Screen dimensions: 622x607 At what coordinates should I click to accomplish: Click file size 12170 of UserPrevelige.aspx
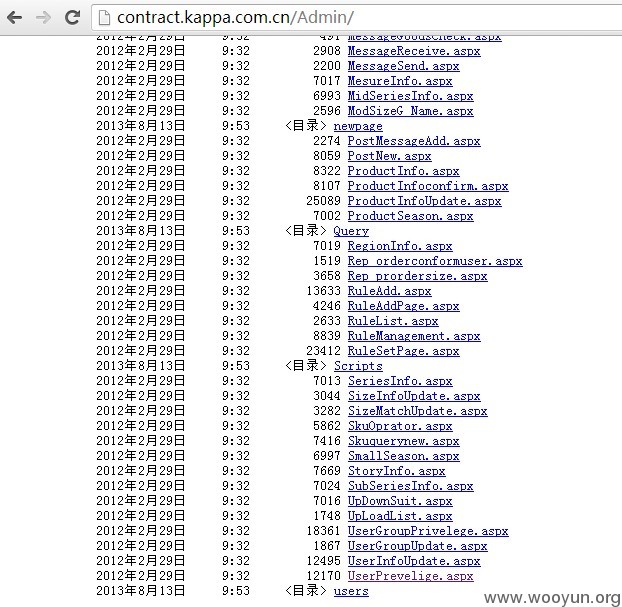tap(323, 576)
